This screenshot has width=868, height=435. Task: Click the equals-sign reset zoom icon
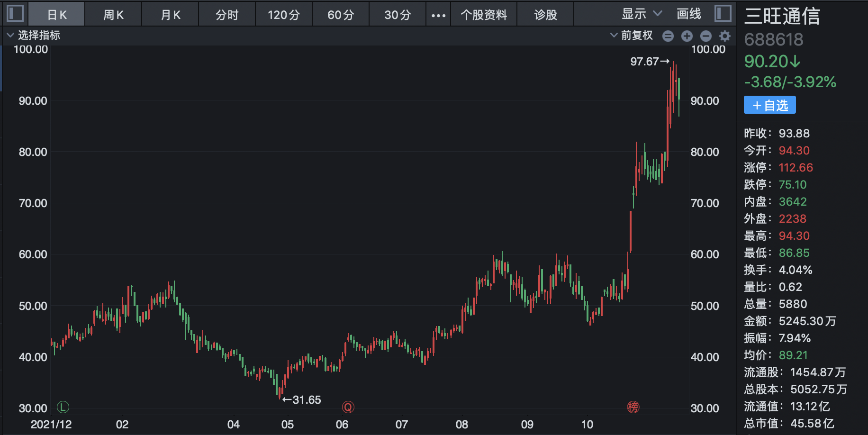pos(668,36)
